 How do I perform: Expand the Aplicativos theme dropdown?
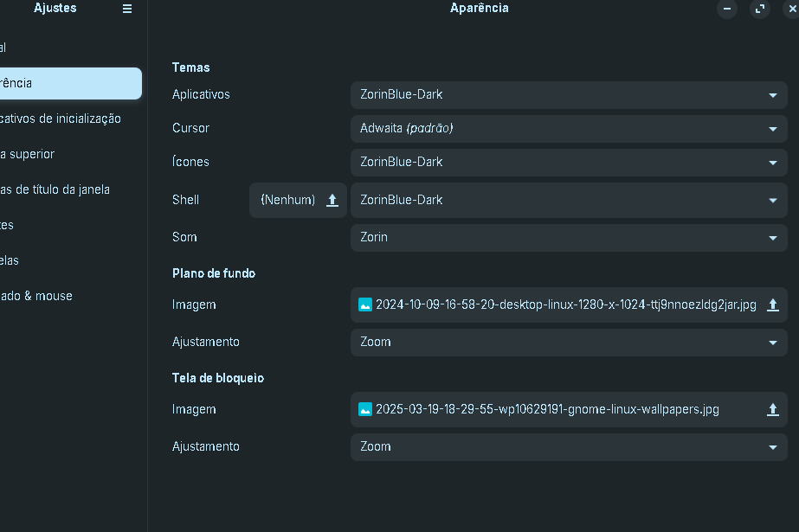point(569,94)
